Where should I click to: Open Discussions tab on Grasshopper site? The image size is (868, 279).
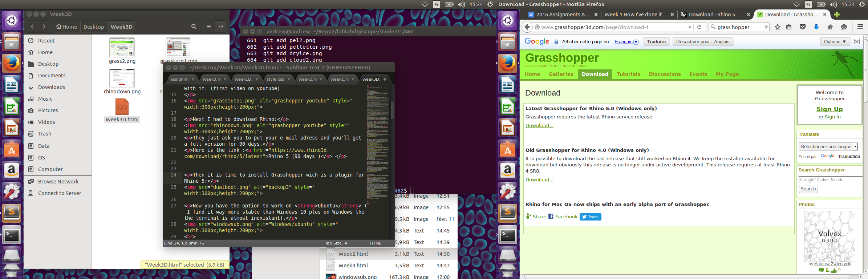(x=665, y=74)
